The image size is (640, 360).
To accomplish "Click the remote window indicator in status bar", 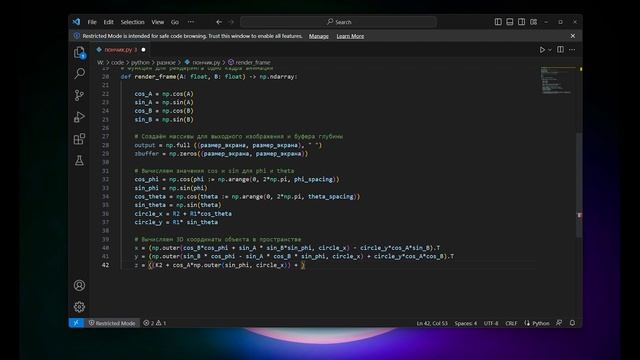I will point(76,323).
